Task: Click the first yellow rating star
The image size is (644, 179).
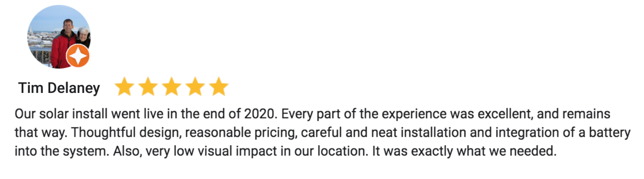Action: pyautogui.click(x=124, y=87)
